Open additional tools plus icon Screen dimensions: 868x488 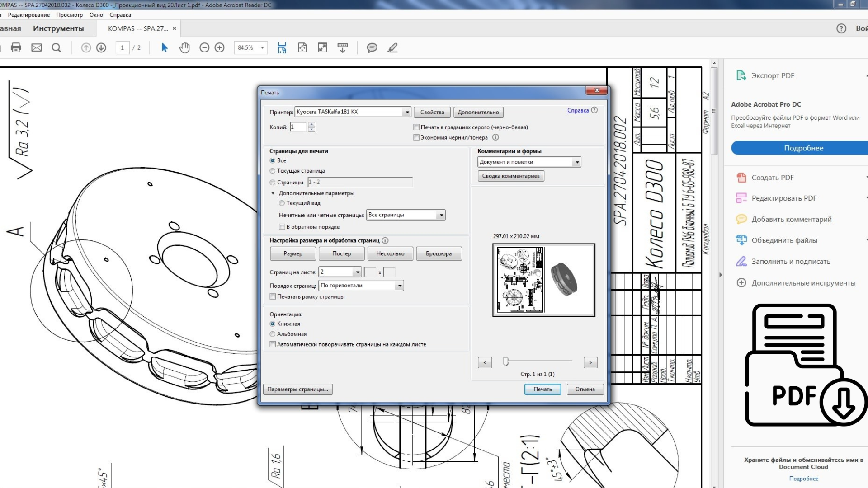click(741, 283)
